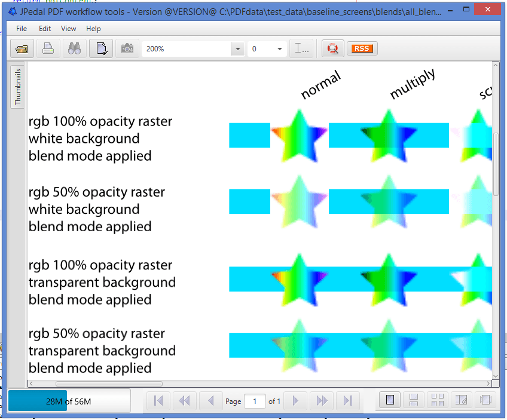Open the rotation dropdown showing 0

tap(279, 49)
